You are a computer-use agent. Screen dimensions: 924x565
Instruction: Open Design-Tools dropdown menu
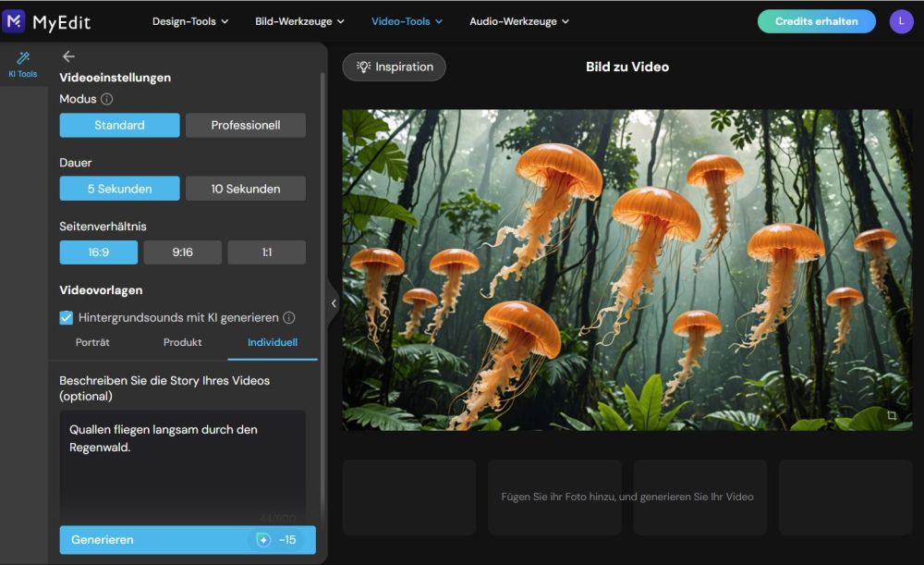tap(189, 21)
